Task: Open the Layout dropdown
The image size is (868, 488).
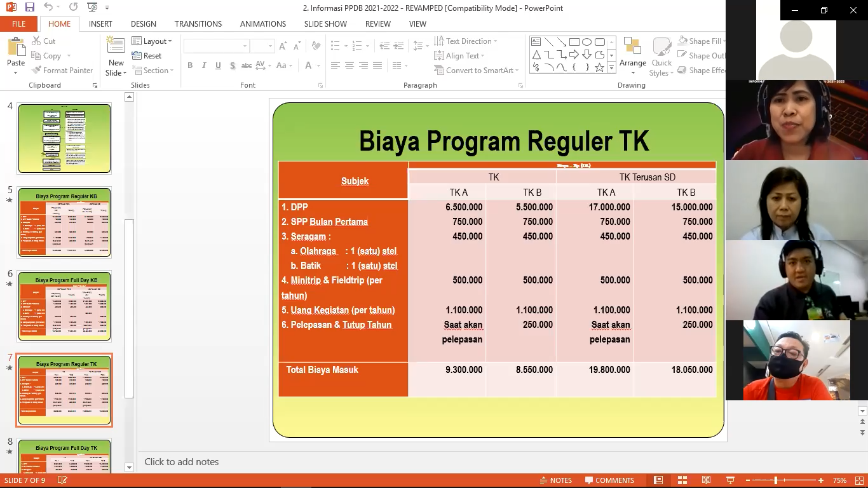Action: [x=152, y=41]
